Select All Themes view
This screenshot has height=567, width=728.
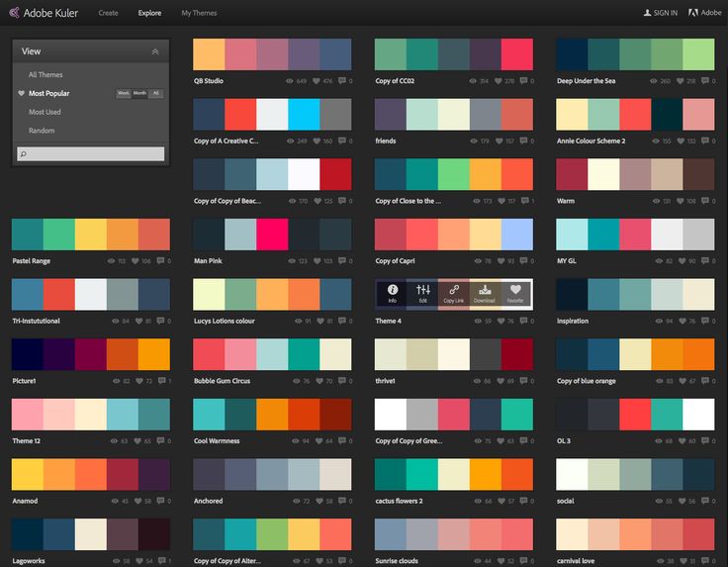[x=45, y=75]
